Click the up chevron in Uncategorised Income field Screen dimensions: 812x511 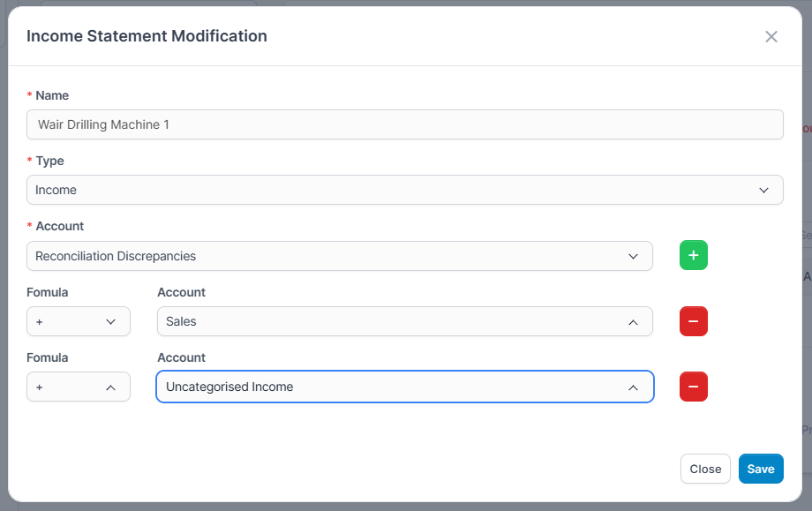click(633, 387)
